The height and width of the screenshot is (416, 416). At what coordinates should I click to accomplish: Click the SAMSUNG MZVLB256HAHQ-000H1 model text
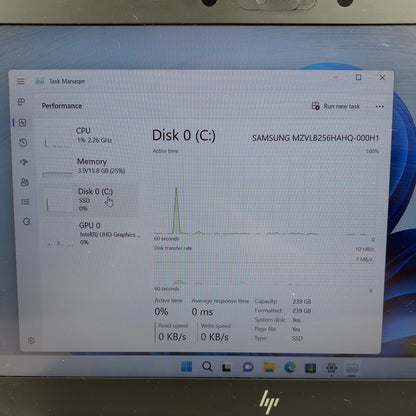coord(315,138)
